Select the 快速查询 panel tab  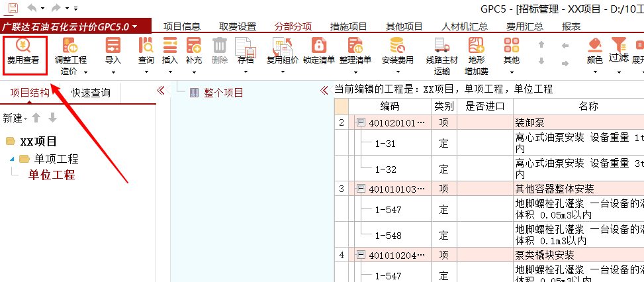point(91,93)
